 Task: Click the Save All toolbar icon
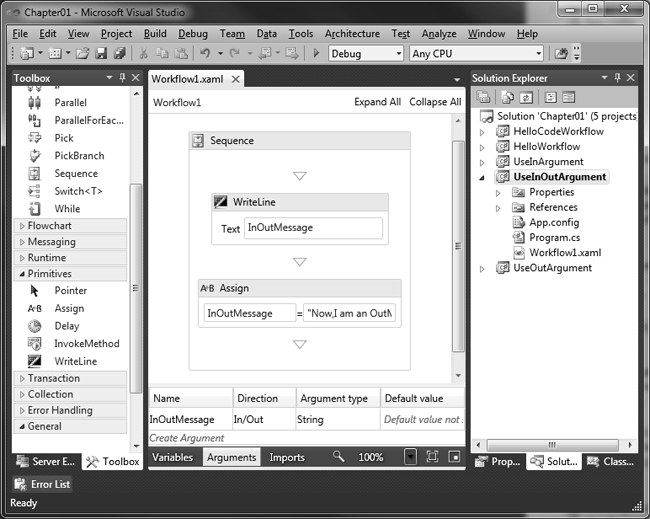(x=119, y=53)
